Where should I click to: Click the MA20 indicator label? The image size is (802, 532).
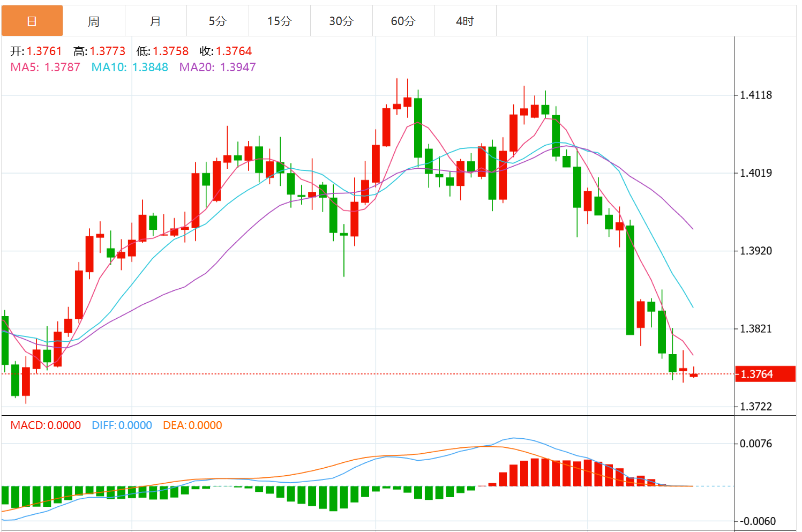click(x=218, y=68)
